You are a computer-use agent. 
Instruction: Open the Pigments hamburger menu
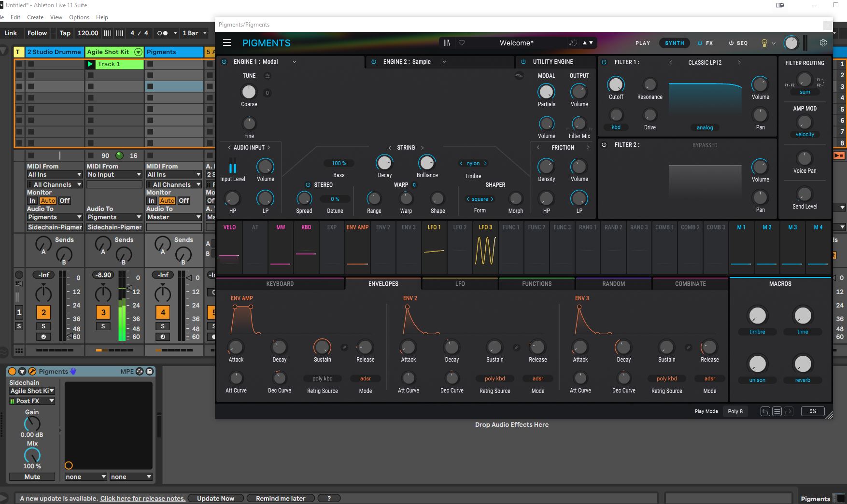[x=226, y=42]
